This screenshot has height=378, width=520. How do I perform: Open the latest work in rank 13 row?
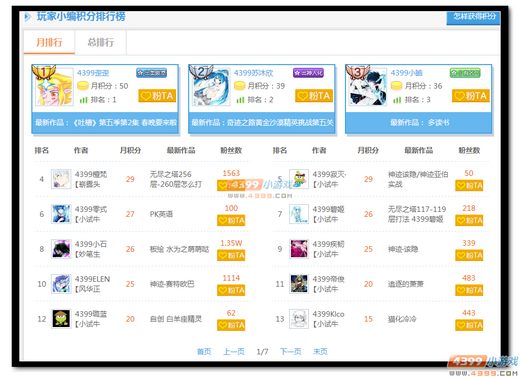[402, 319]
